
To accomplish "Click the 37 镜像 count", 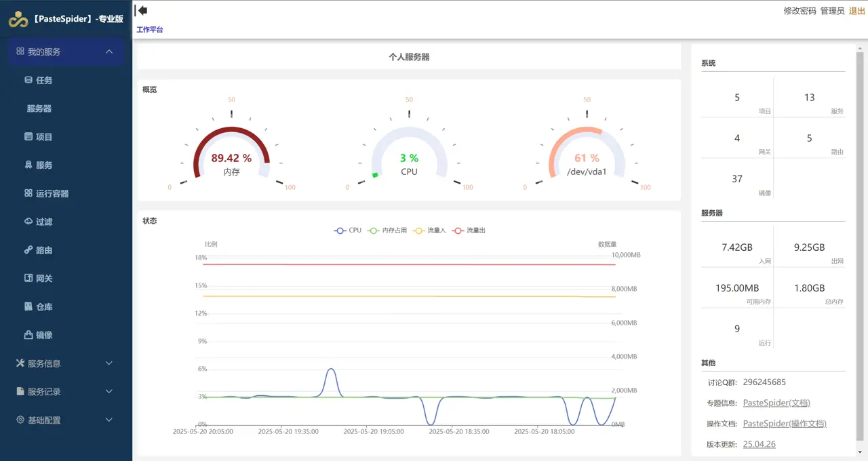I will (x=737, y=179).
